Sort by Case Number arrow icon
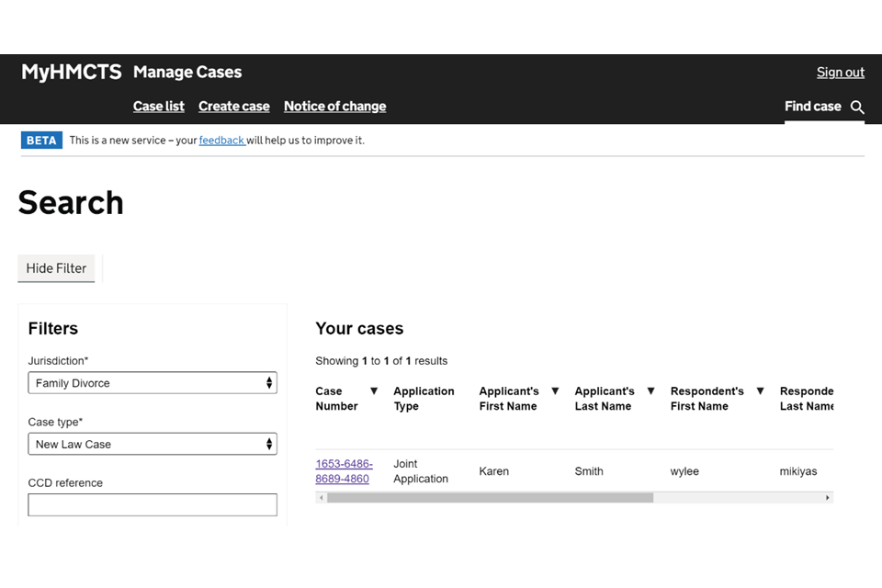This screenshot has height=588, width=882. (x=374, y=391)
